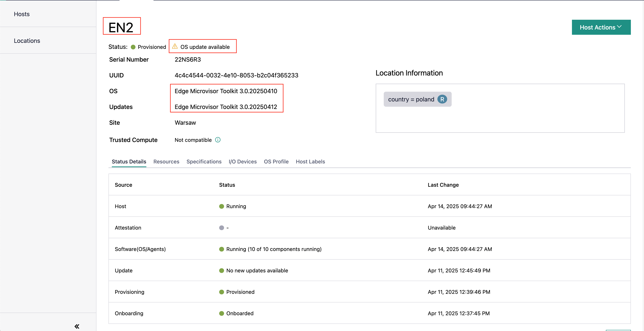The image size is (644, 331).
Task: Click the green dot in Software(OS/Agents) row
Action: (x=221, y=249)
